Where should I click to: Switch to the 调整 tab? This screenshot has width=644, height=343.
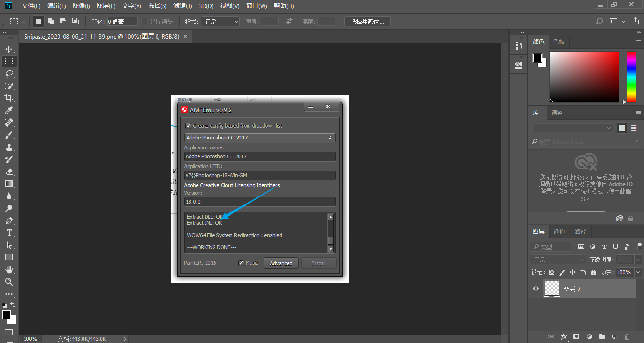tap(557, 113)
